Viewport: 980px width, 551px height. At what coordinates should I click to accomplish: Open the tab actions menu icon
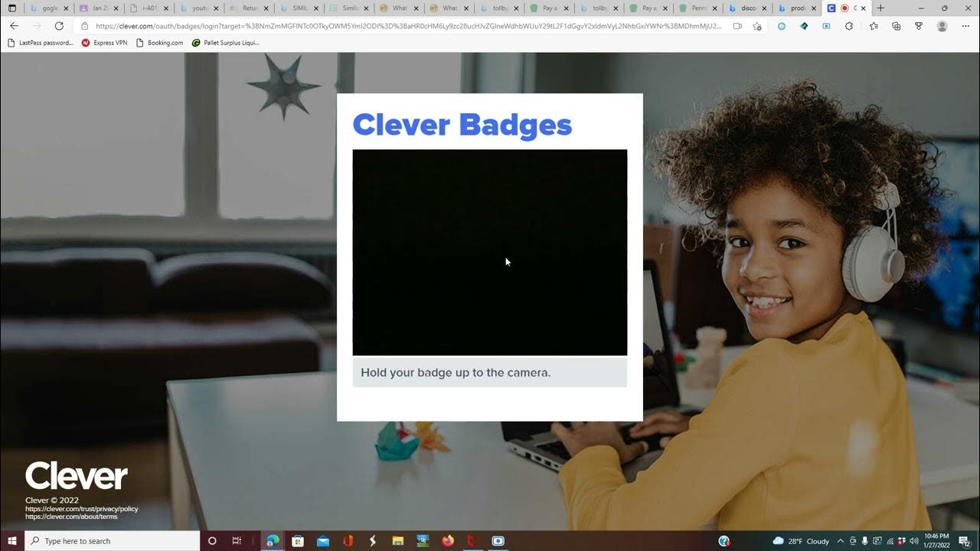pyautogui.click(x=12, y=8)
